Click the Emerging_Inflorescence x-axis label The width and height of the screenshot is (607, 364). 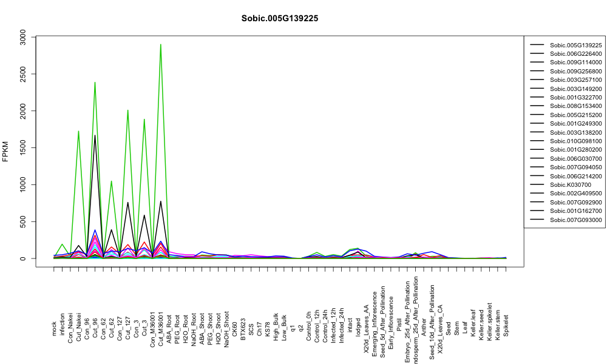point(375,318)
